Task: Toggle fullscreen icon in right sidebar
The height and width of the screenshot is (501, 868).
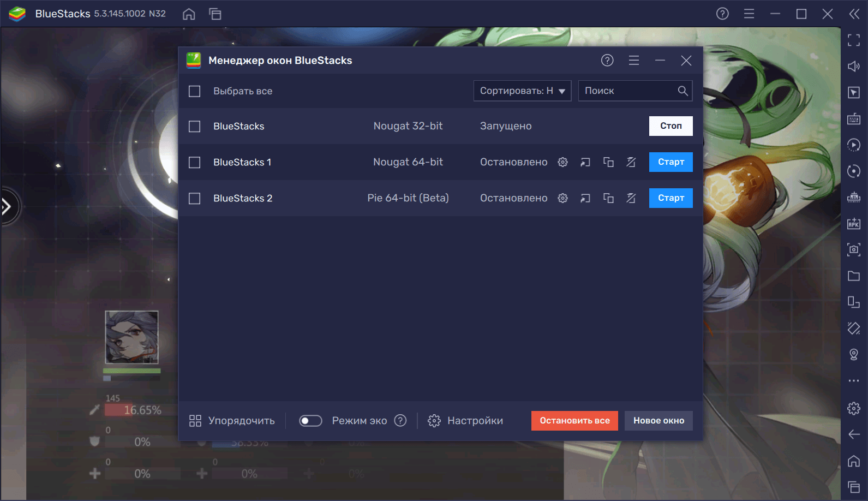Action: [854, 40]
